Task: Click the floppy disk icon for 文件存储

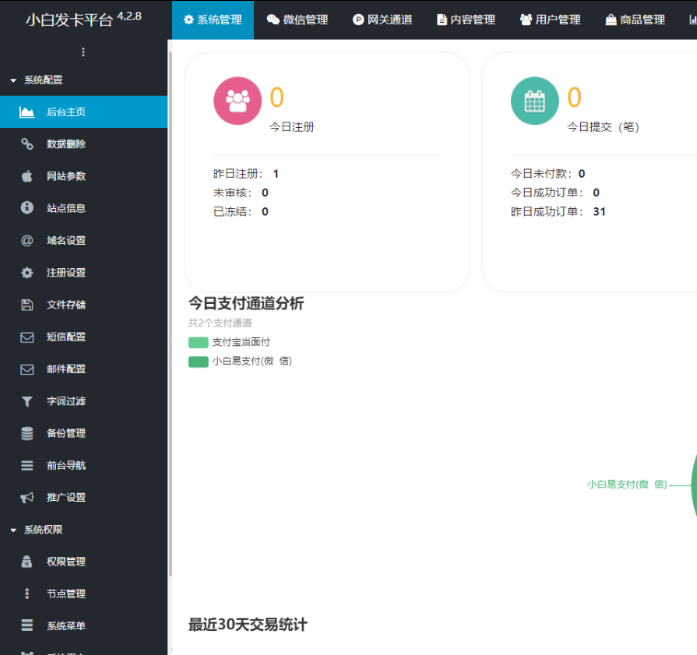Action: point(27,305)
